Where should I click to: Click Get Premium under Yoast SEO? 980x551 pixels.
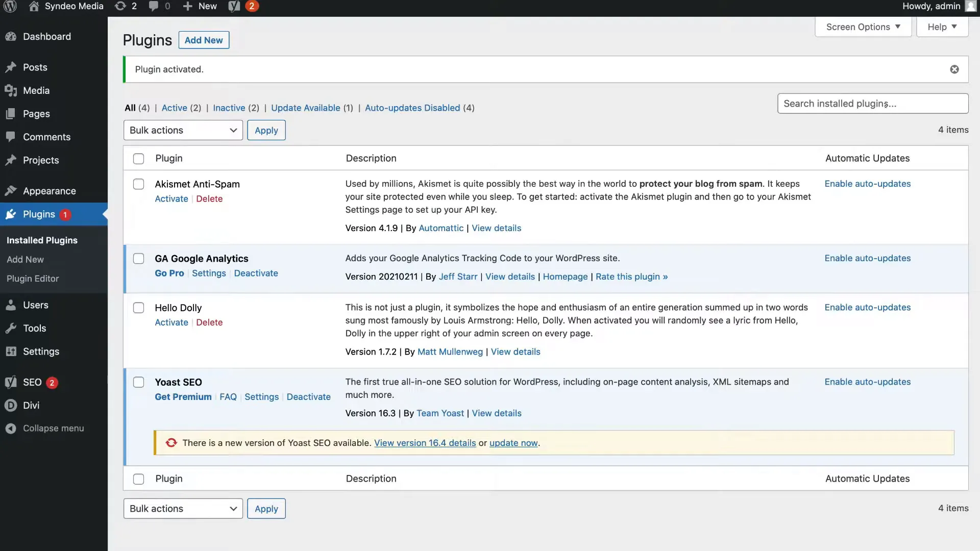183,397
